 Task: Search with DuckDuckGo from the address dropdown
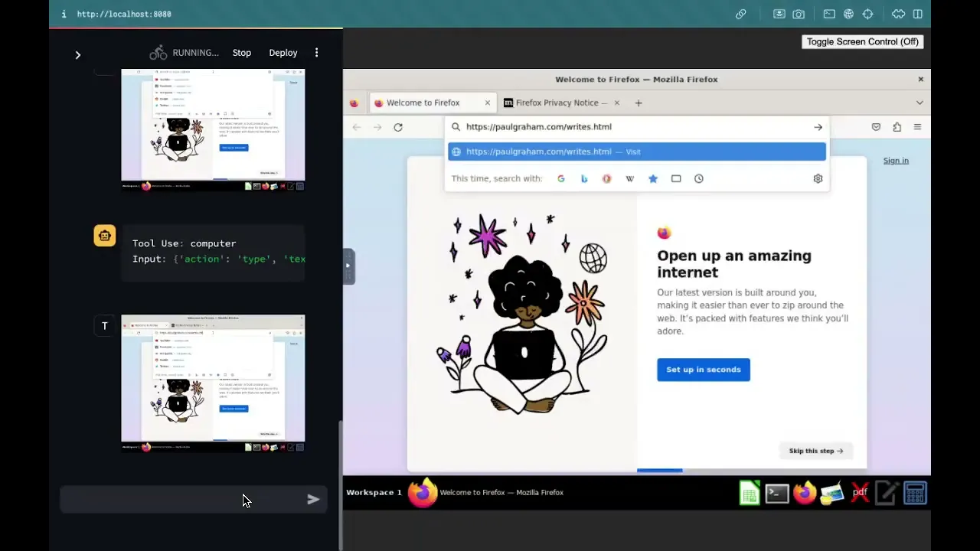tap(607, 178)
